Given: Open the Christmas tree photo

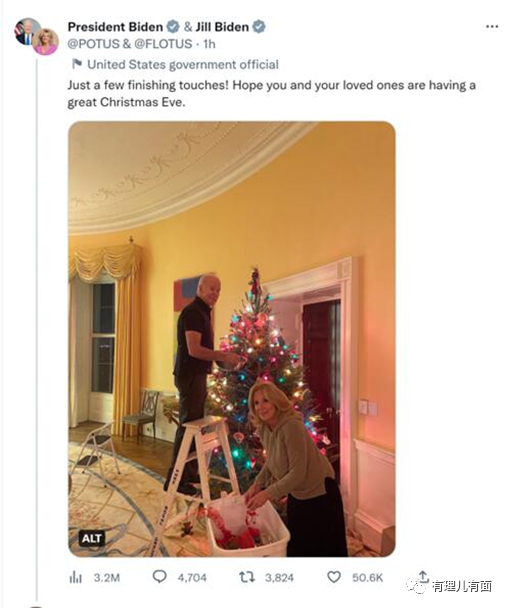Looking at the screenshot, I should point(232,339).
